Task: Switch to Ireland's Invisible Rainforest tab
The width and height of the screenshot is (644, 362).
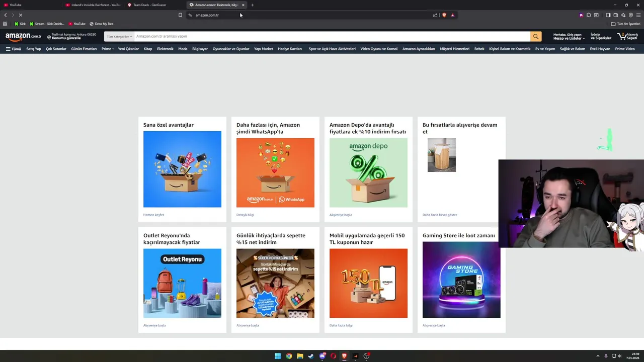Action: point(93,5)
